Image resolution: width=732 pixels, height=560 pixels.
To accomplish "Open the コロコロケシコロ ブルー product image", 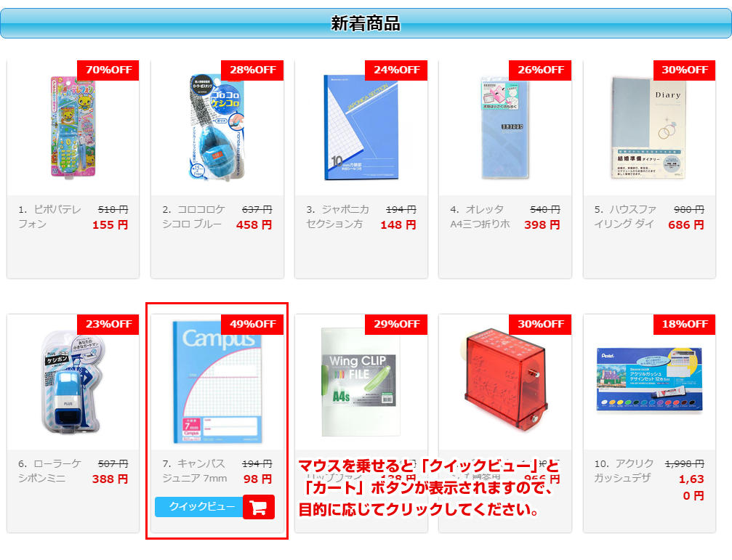I will [217, 127].
